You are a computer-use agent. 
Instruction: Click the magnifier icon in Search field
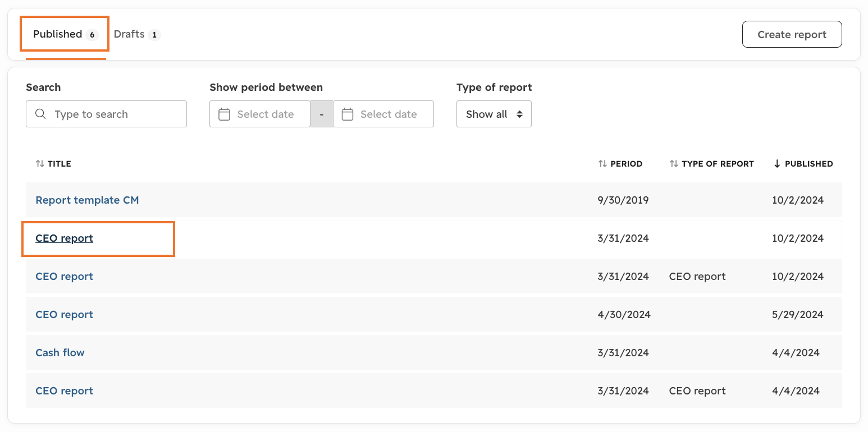(x=40, y=114)
